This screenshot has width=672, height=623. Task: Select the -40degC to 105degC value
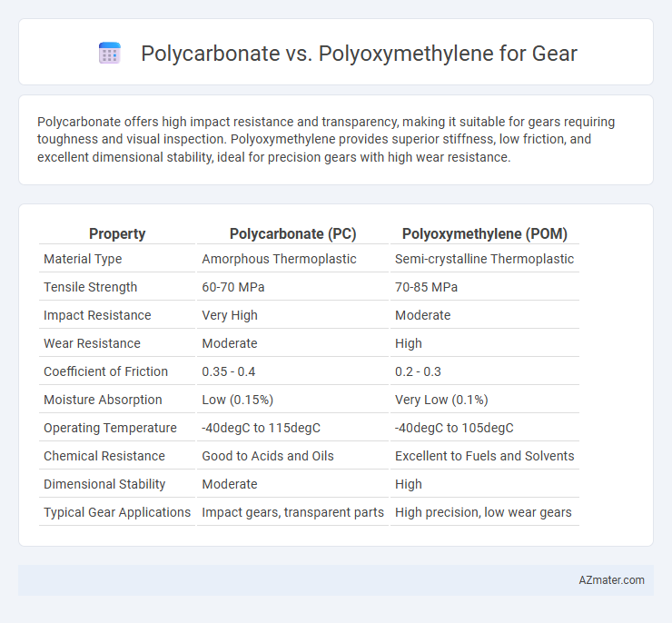454,428
